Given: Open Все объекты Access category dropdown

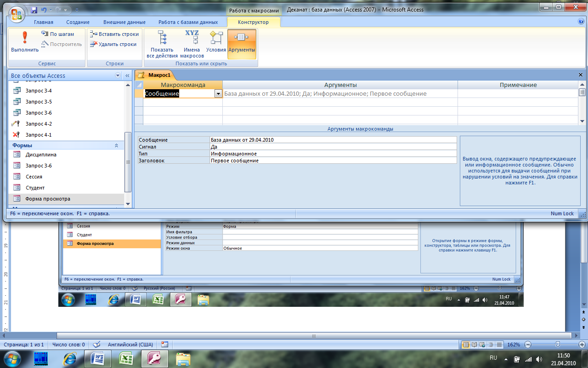Looking at the screenshot, I should (117, 75).
